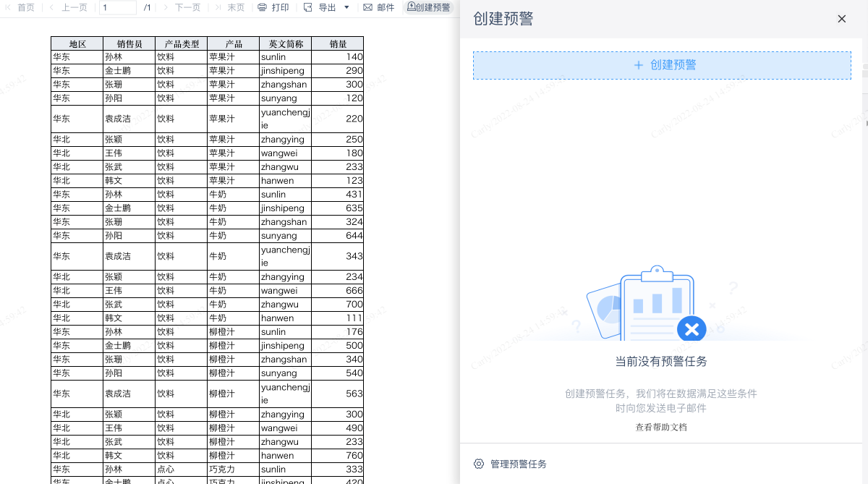Image resolution: width=868 pixels, height=484 pixels.
Task: Select sales value 666
Action: pyautogui.click(x=338, y=291)
